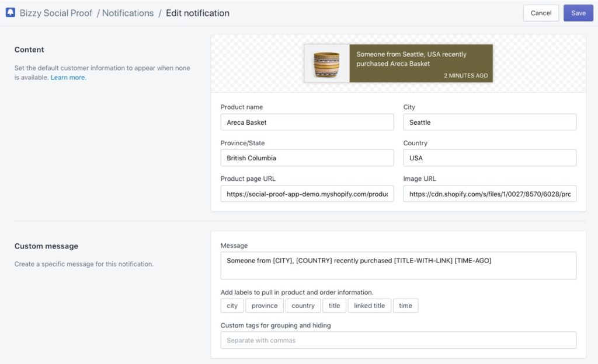This screenshot has height=364, width=598.
Task: Click the Edit notification breadcrumb text
Action: coord(197,13)
